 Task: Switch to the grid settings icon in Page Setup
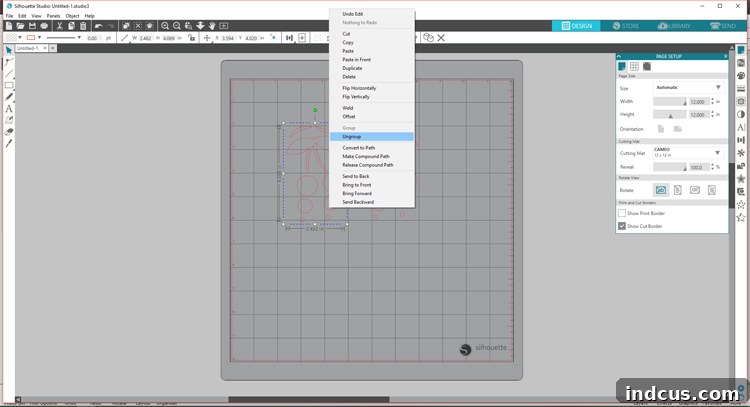pos(634,66)
